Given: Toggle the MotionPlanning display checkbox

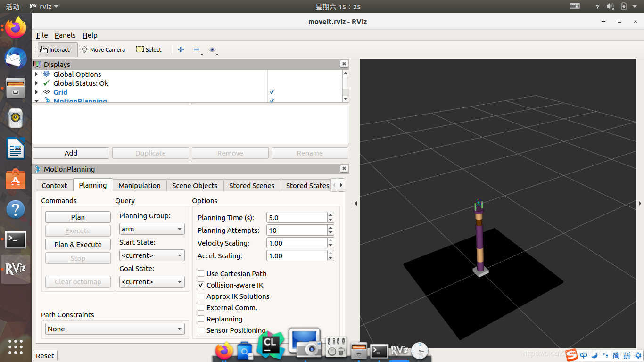Looking at the screenshot, I should click(272, 100).
